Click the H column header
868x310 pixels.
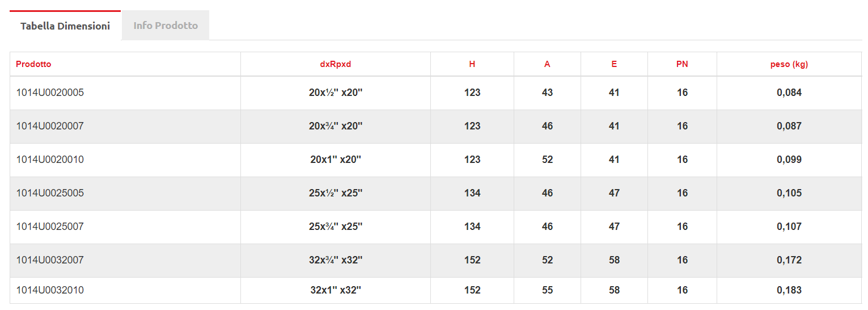tap(472, 64)
